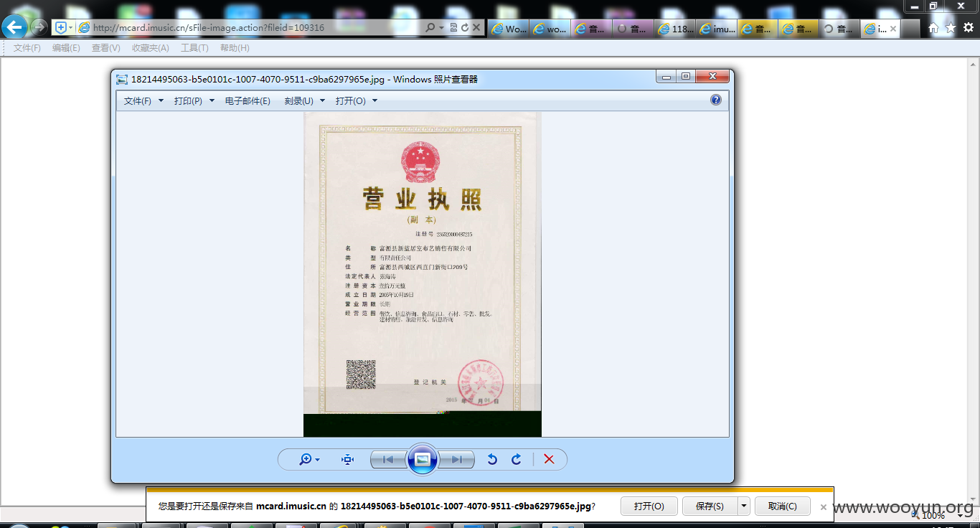This screenshot has height=528, width=980.
Task: Fit image to window (actual size) icon
Action: click(348, 459)
